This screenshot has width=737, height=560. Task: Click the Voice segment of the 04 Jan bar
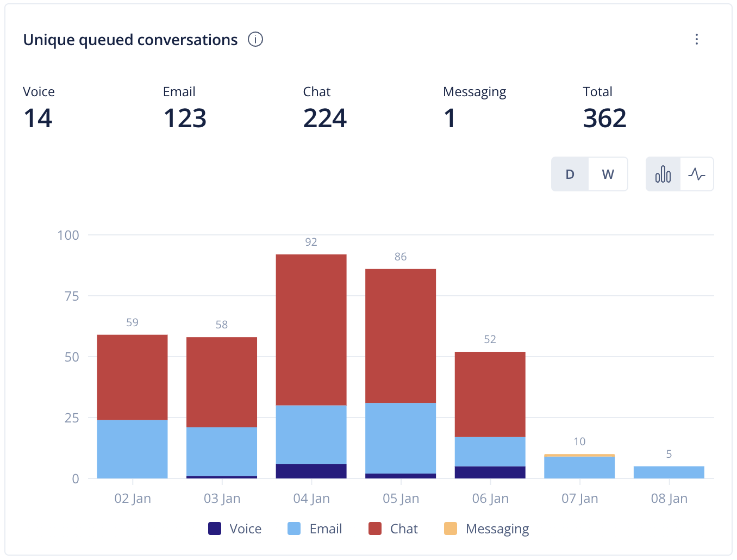pyautogui.click(x=311, y=471)
